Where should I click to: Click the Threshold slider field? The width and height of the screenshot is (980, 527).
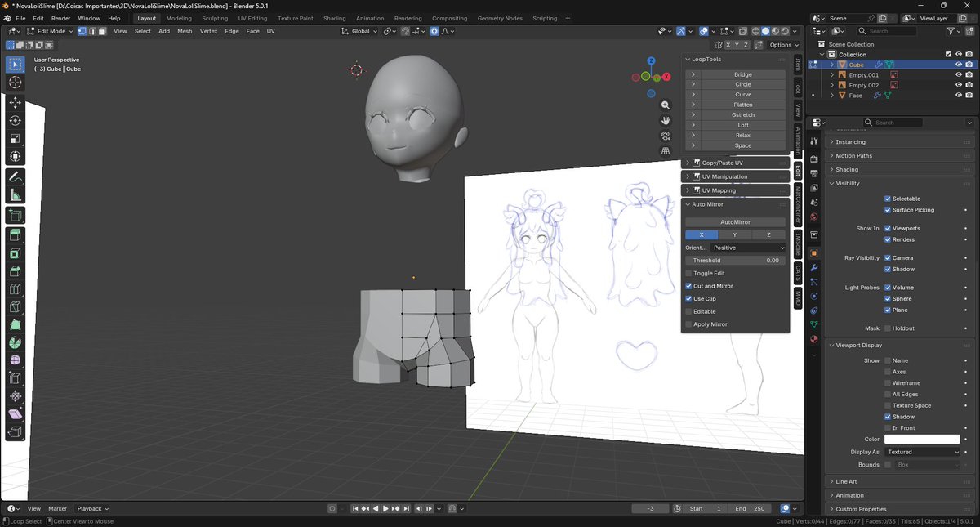pos(735,261)
